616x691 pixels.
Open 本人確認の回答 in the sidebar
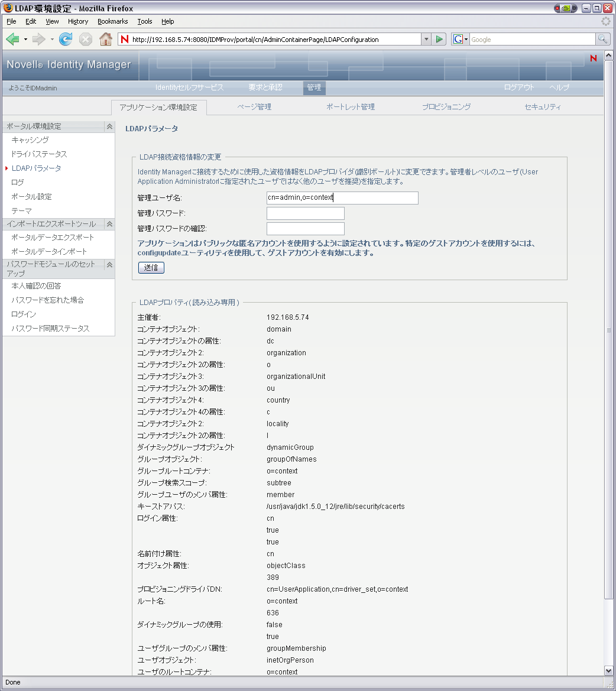(36, 286)
